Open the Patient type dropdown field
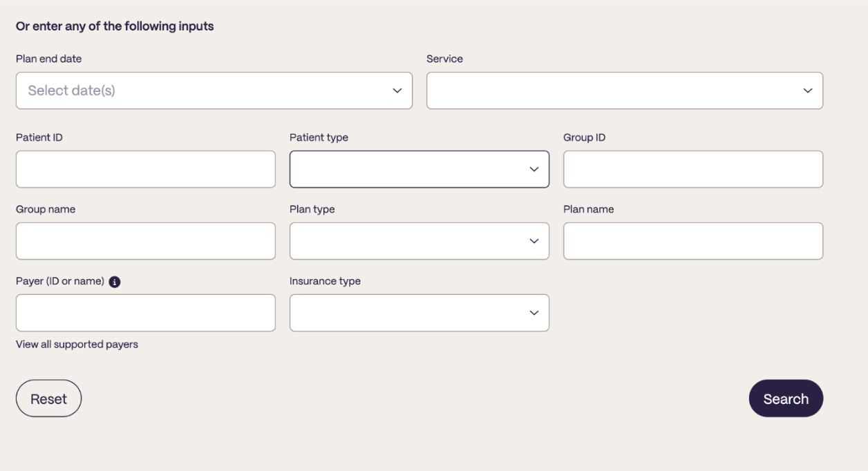 click(x=419, y=169)
